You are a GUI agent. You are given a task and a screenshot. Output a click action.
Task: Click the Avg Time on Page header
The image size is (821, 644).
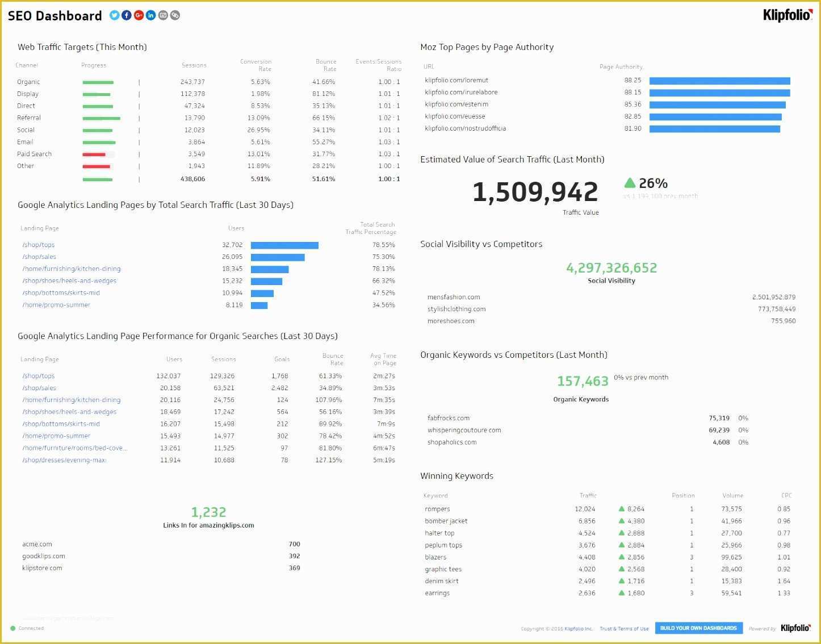pos(383,359)
